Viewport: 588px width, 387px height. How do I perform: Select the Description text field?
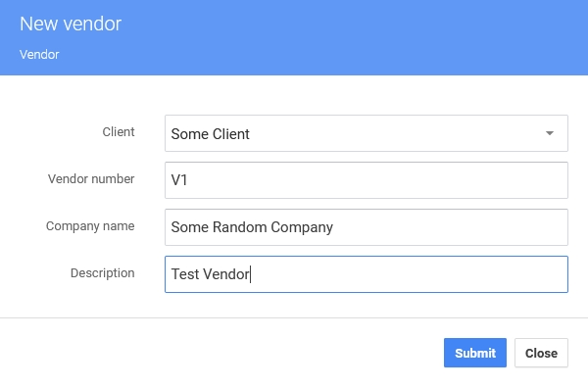367,274
